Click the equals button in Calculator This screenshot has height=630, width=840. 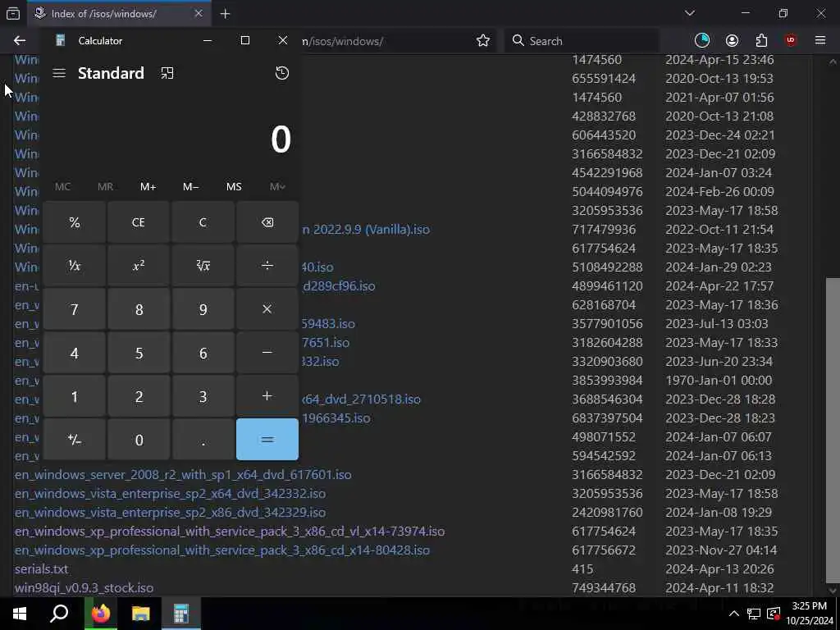click(x=267, y=440)
